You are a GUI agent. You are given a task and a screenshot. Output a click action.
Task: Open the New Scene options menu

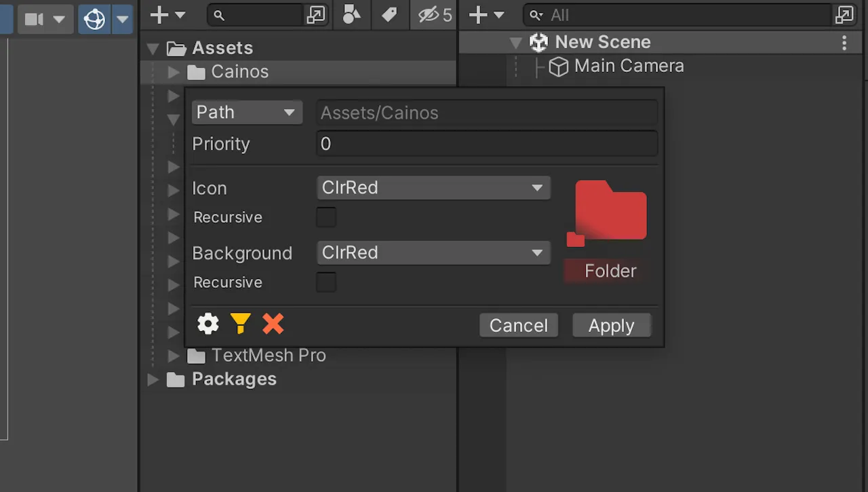(844, 43)
